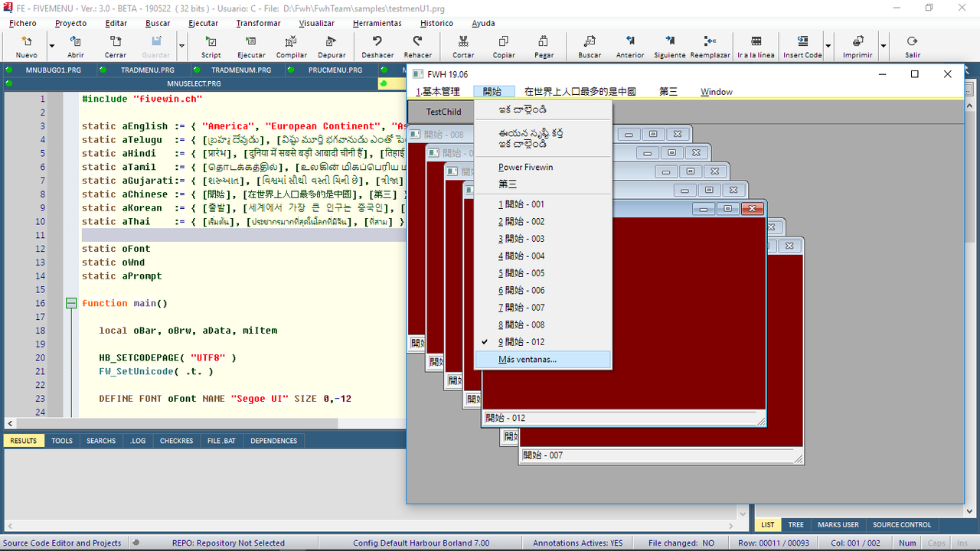
Task: Maximize the FWH 19.06 window
Action: tap(914, 74)
